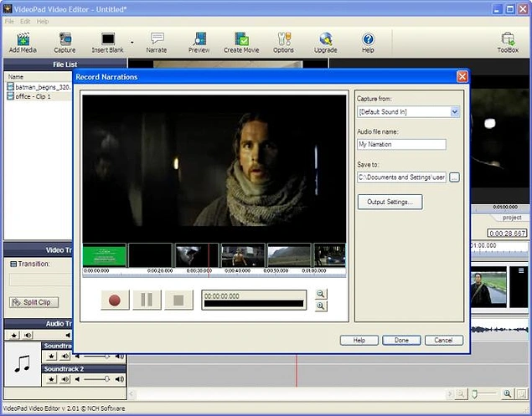Click the 0:00:28.667 time display
The width and height of the screenshot is (532, 416).
coord(507,234)
